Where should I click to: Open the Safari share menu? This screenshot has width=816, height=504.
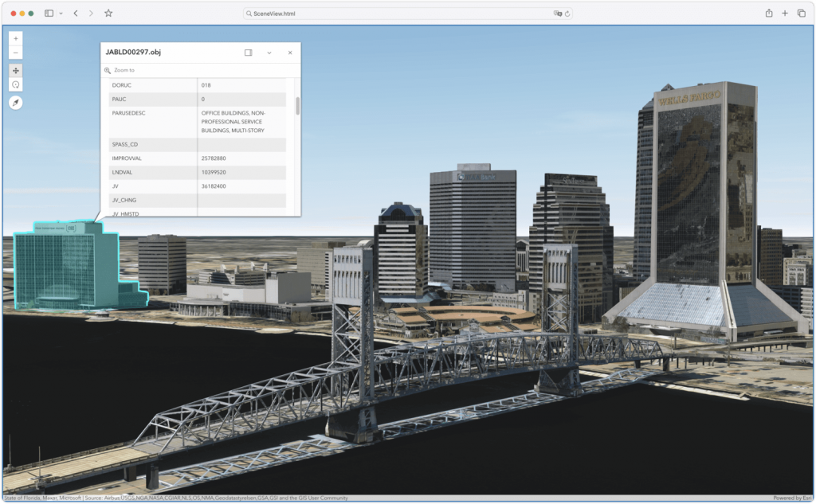769,14
